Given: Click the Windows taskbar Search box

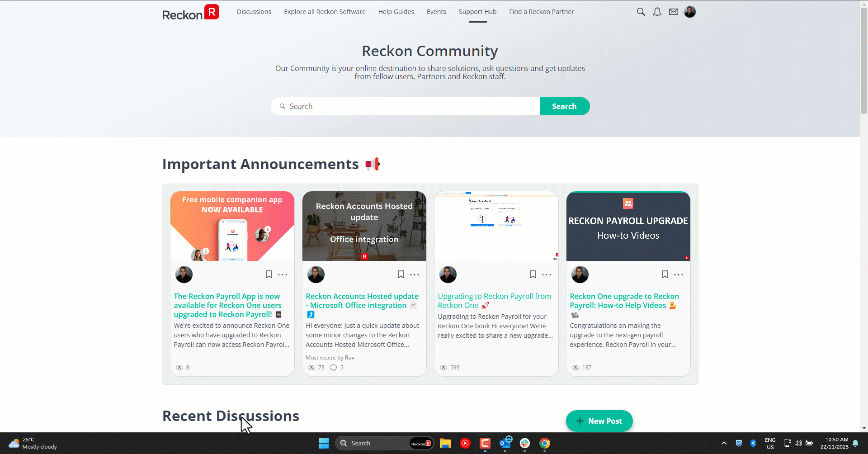Looking at the screenshot, I should (x=385, y=443).
